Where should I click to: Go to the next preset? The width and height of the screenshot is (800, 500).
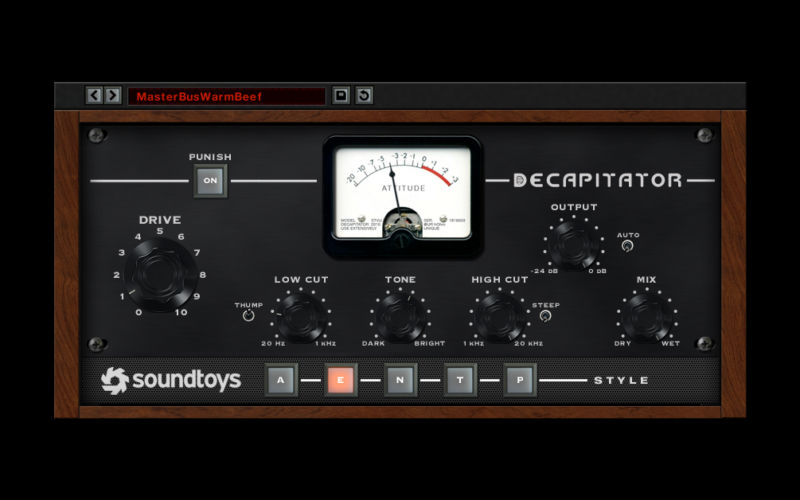click(x=113, y=96)
